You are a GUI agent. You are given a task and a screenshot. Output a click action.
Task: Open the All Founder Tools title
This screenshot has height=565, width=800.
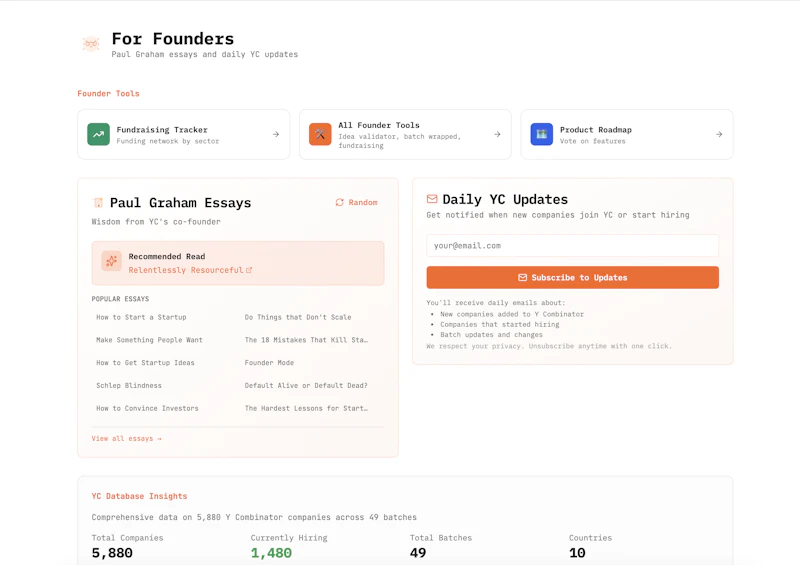[379, 125]
